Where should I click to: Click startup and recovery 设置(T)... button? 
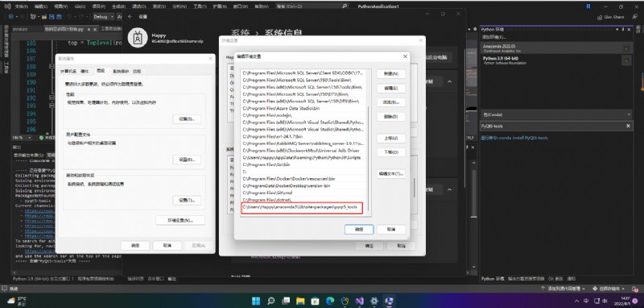click(x=187, y=200)
